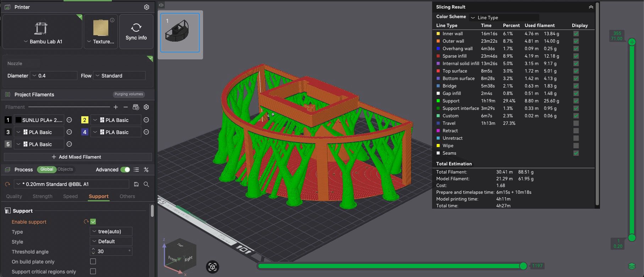Screen dimensions: 644x277
Task: Open filament 3 PLA Basic dropdown
Action: (x=39, y=132)
